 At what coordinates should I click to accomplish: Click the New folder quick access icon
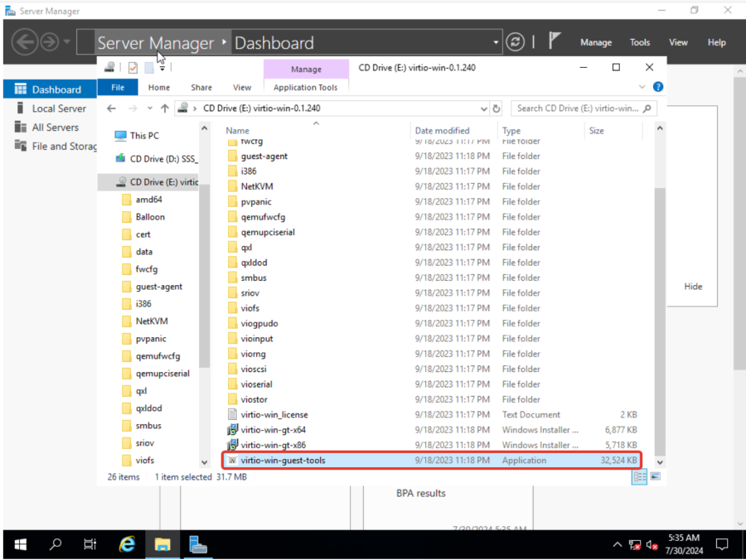pos(149,67)
